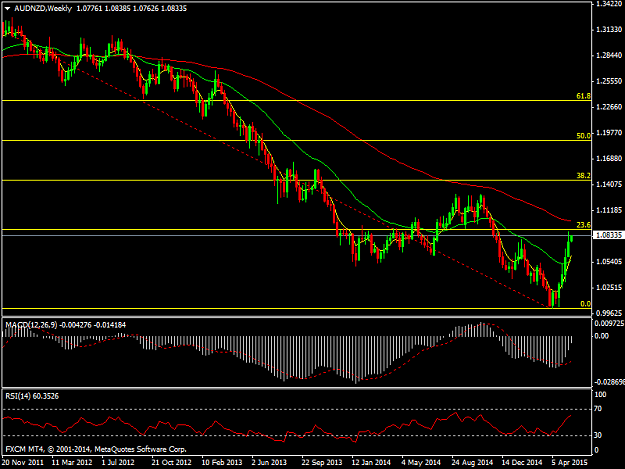Viewport: 625px width, 469px height.
Task: Select the 50.0 Fibonacci level label
Action: pyautogui.click(x=583, y=136)
